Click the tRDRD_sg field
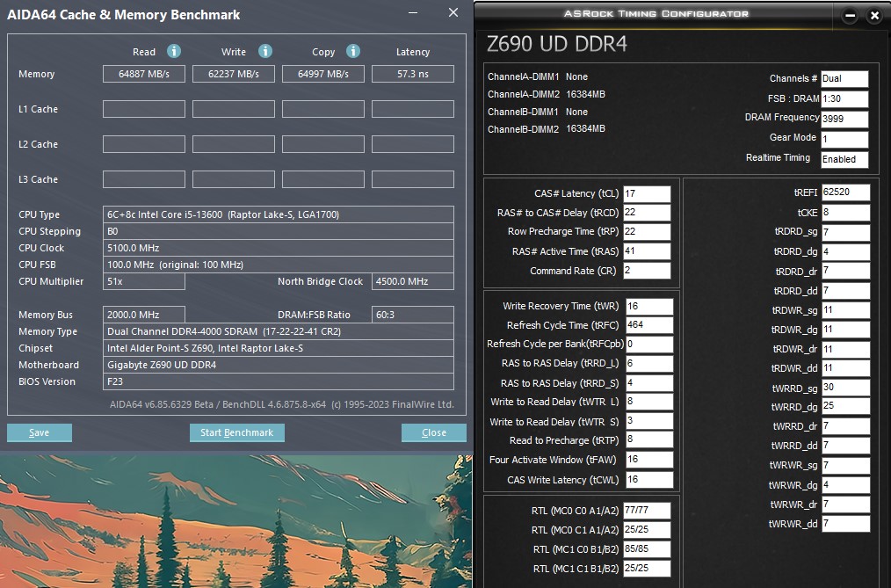Screen dimensions: 891x588 click(x=845, y=232)
